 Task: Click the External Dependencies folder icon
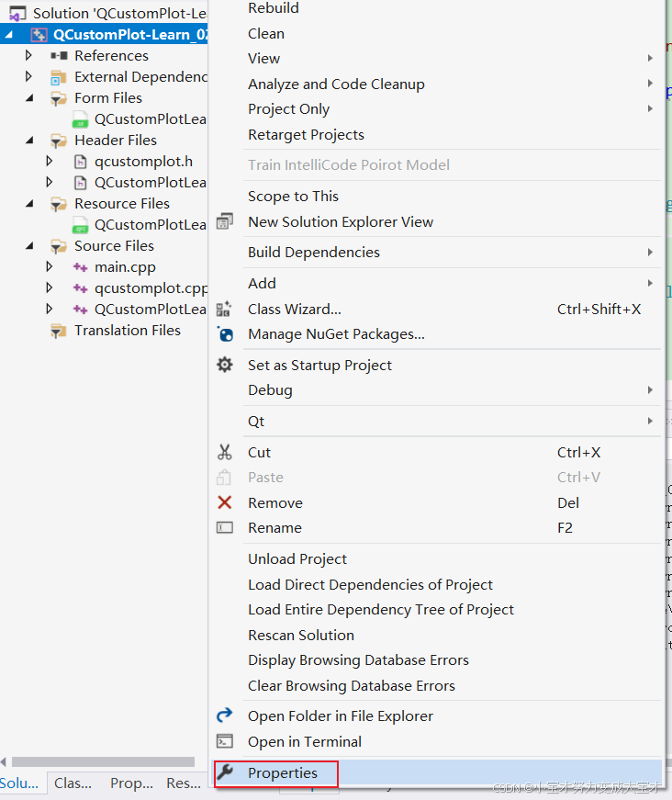[x=59, y=77]
